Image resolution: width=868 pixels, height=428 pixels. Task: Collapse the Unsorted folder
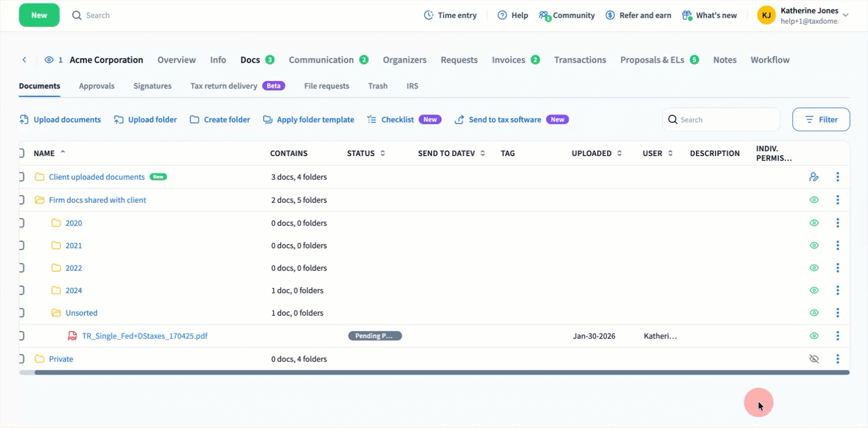click(56, 313)
